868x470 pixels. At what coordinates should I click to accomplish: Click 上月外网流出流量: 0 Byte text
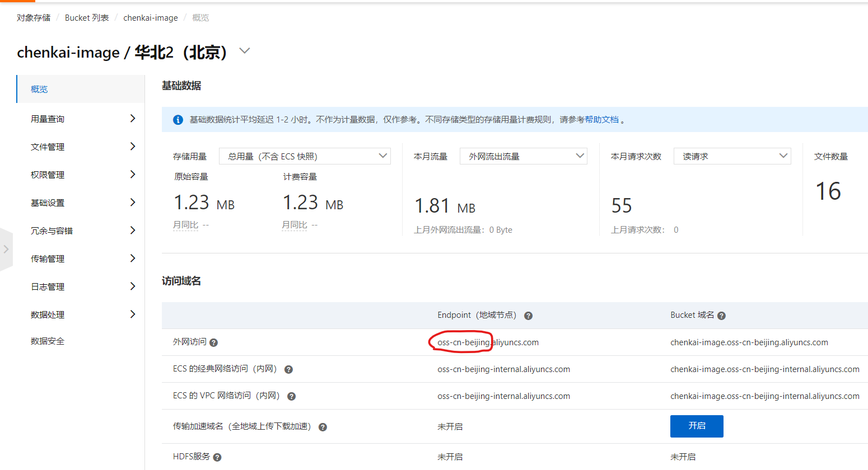pyautogui.click(x=463, y=230)
